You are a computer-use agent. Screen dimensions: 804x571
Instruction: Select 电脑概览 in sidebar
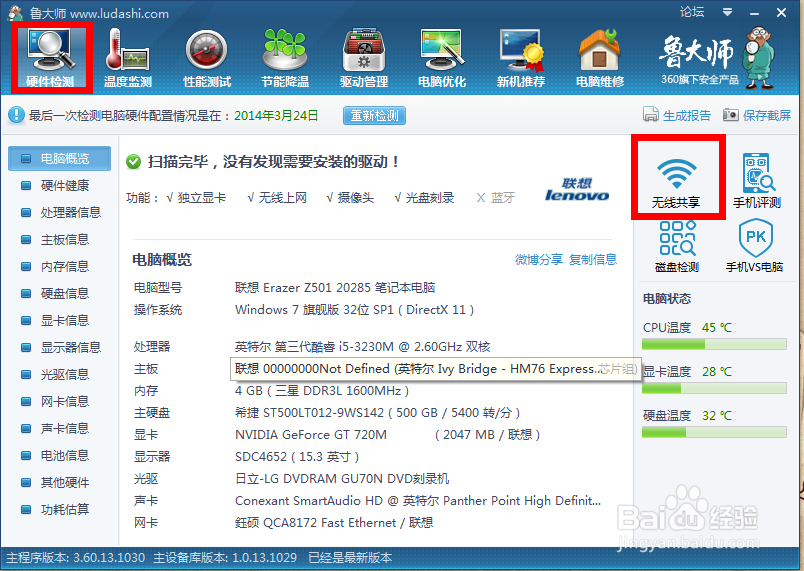coord(59,158)
